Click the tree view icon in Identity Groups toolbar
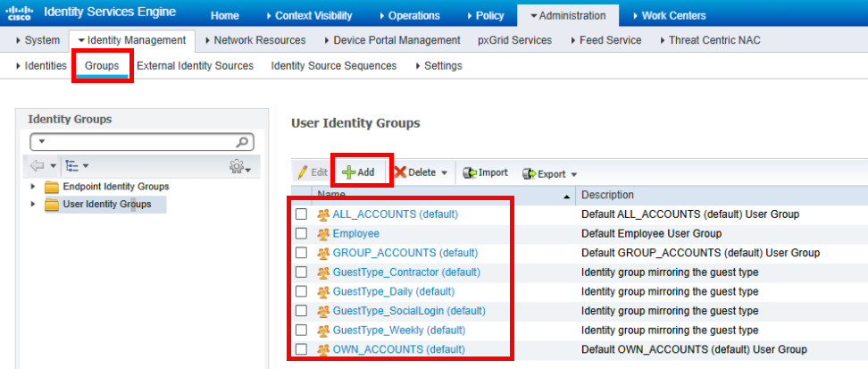 [x=72, y=166]
